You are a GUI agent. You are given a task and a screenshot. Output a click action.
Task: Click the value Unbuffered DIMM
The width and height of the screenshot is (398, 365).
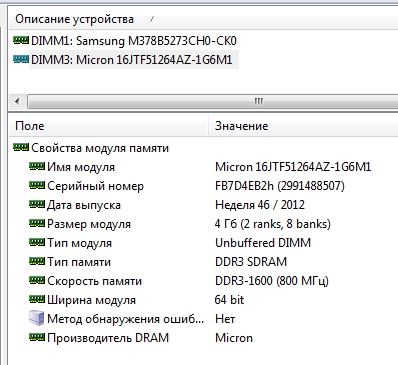click(263, 243)
